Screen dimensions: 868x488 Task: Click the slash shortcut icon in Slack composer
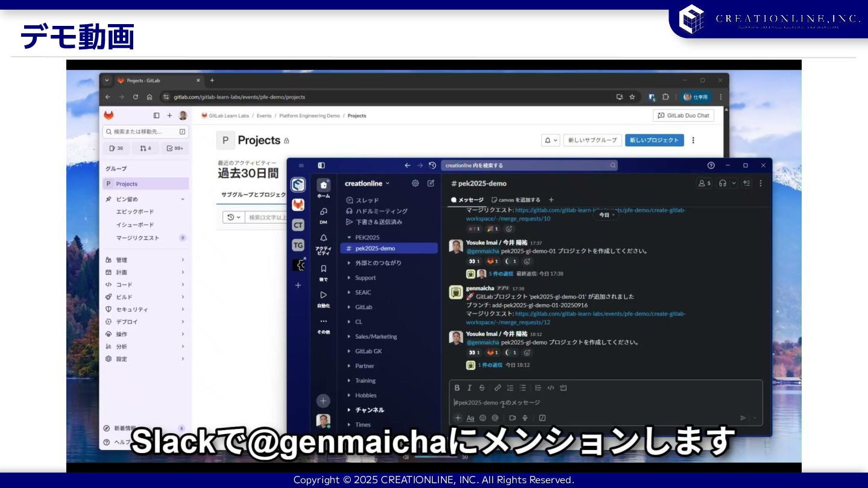point(542,418)
